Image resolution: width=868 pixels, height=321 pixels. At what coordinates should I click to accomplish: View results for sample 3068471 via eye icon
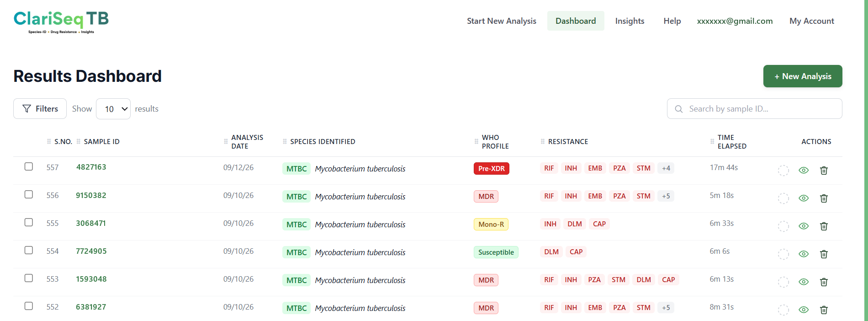[x=804, y=226]
